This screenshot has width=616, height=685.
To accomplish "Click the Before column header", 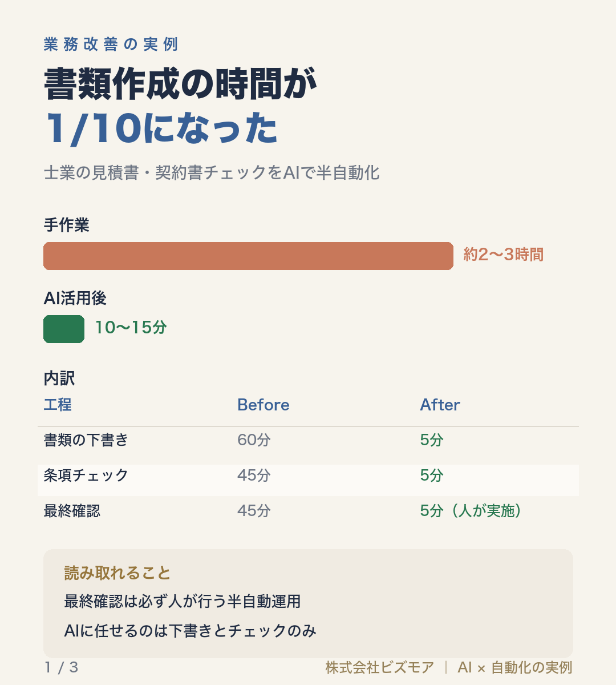I will [x=263, y=405].
